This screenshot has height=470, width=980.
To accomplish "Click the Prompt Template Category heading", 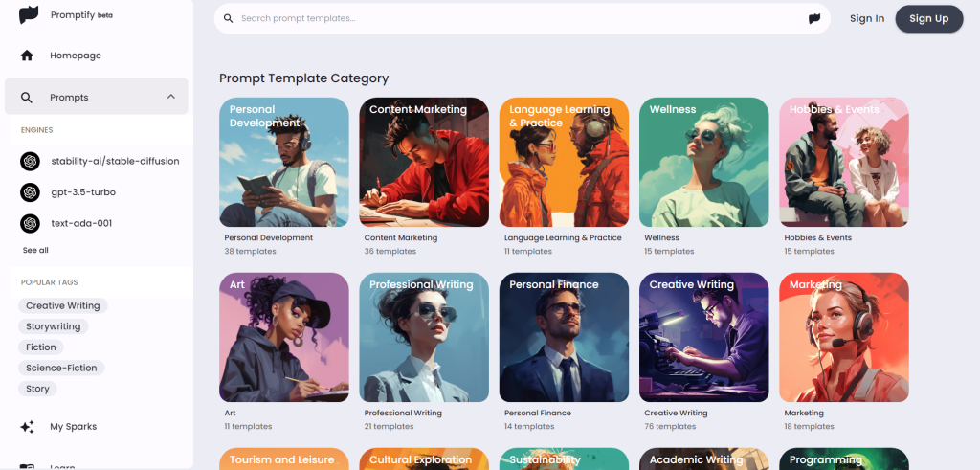I will (303, 78).
